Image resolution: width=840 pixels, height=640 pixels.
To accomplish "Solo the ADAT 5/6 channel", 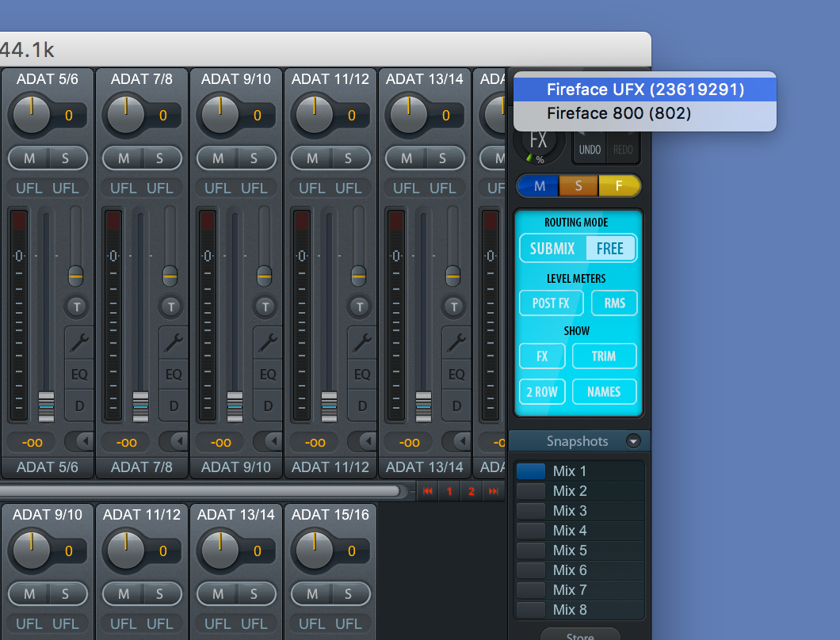I will [x=66, y=158].
